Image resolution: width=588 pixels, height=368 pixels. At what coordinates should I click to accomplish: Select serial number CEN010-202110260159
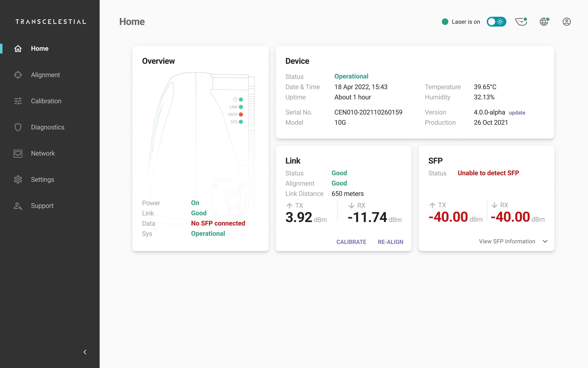pos(368,112)
